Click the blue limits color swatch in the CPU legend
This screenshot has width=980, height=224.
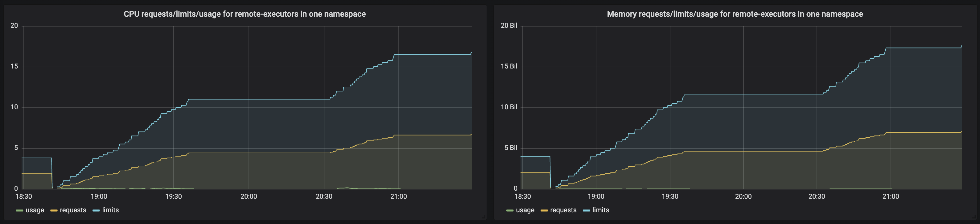[96, 211]
